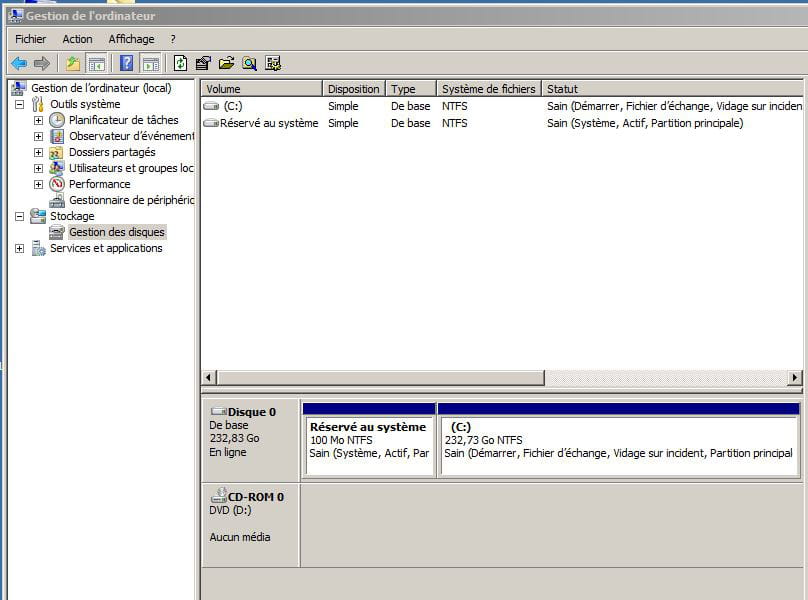
Task: Click the Stockage drives icon
Action: tap(38, 216)
